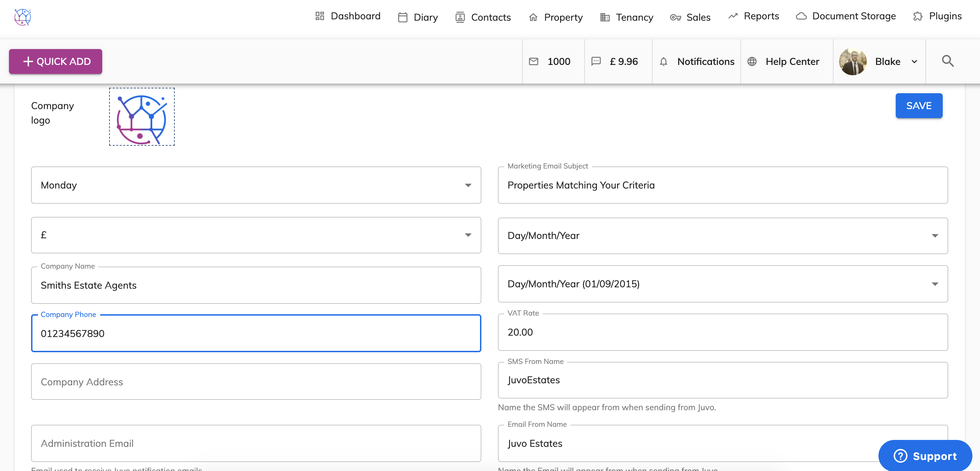
Task: Click the QUICK ADD button
Action: pos(56,61)
